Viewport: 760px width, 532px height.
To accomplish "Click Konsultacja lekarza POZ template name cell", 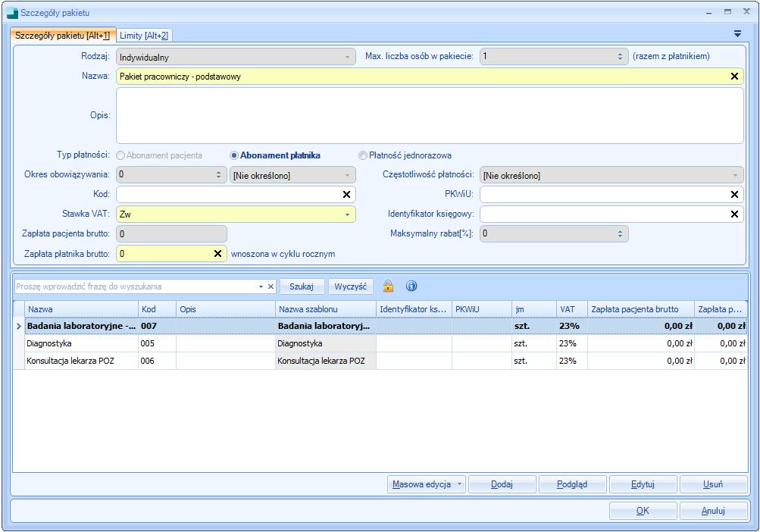I will click(325, 361).
